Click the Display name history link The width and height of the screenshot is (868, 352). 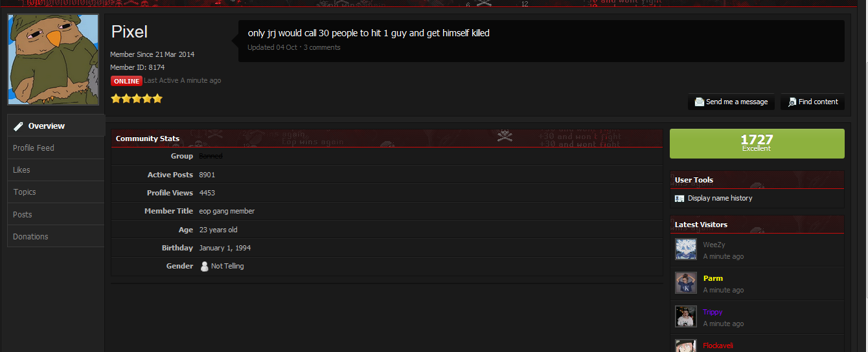[720, 199]
